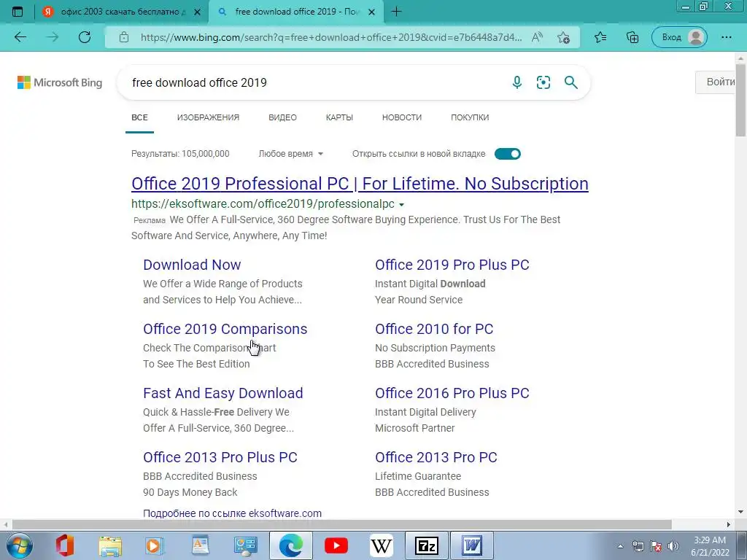This screenshot has width=747, height=560.
Task: Start voice search with microphone icon
Action: [517, 82]
